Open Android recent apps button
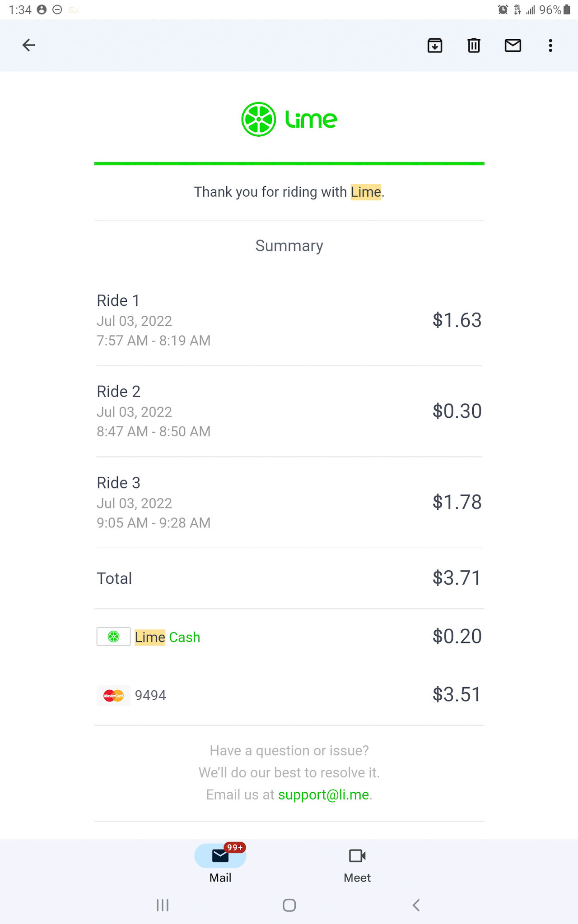This screenshot has height=924, width=578. coord(162,905)
